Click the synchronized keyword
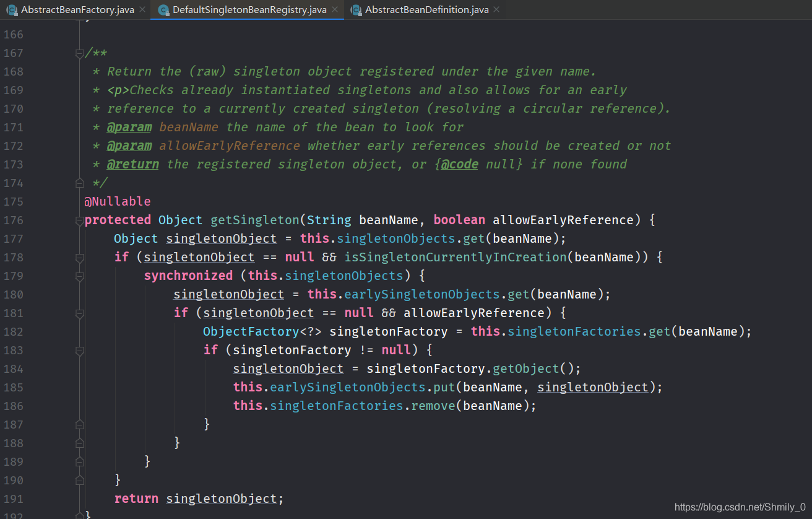This screenshot has width=812, height=519. pyautogui.click(x=188, y=276)
